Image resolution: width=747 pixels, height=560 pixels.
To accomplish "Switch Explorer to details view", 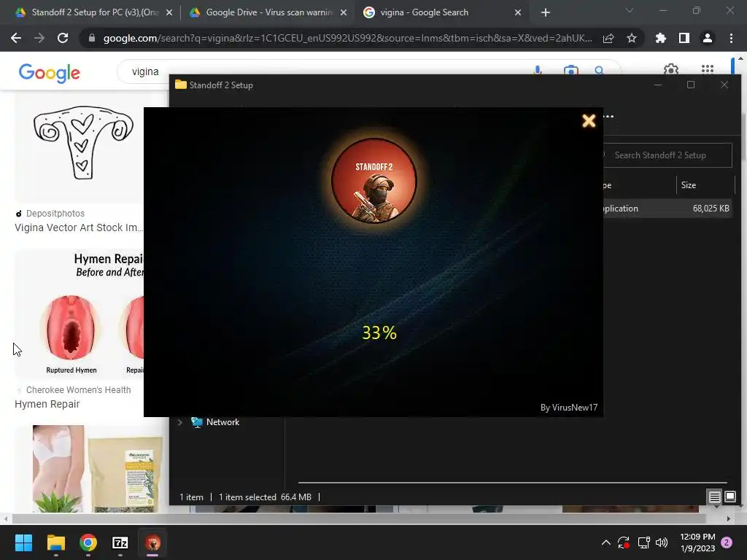I will (714, 497).
